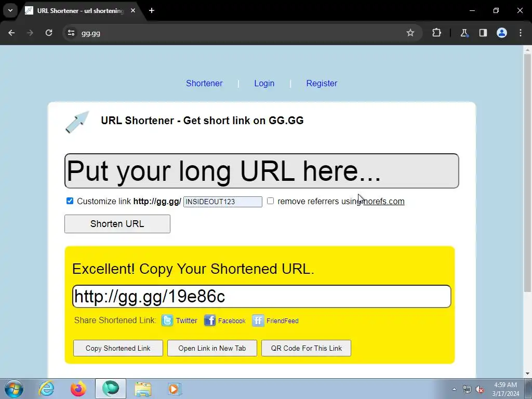Image resolution: width=532 pixels, height=399 pixels.
Task: Toggle the browser side panel icon
Action: (x=483, y=33)
